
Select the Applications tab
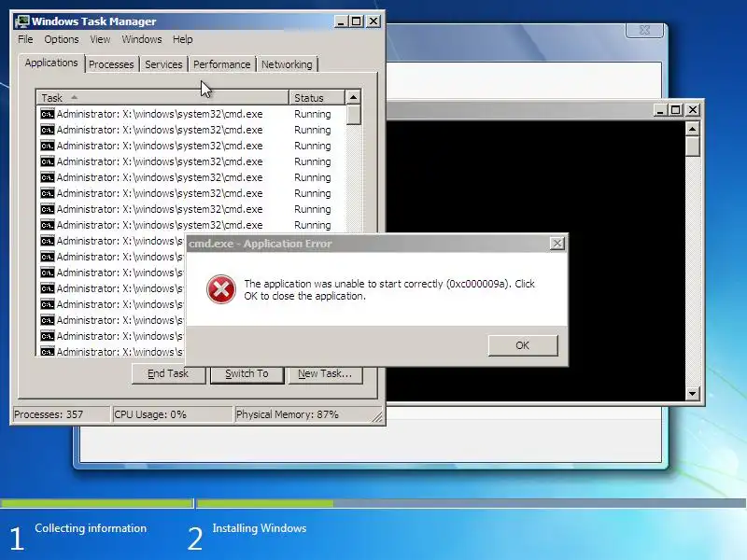tap(51, 63)
